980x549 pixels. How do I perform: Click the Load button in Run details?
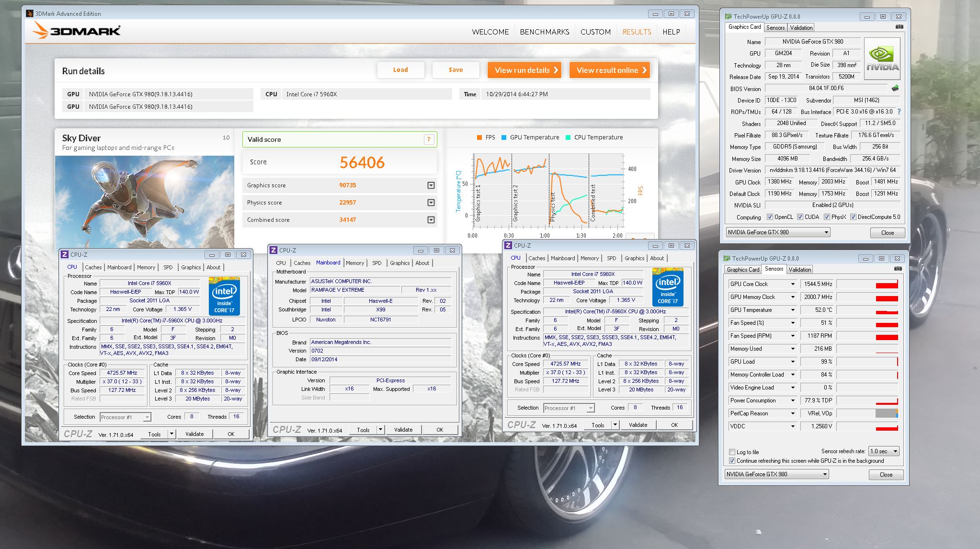(x=400, y=70)
